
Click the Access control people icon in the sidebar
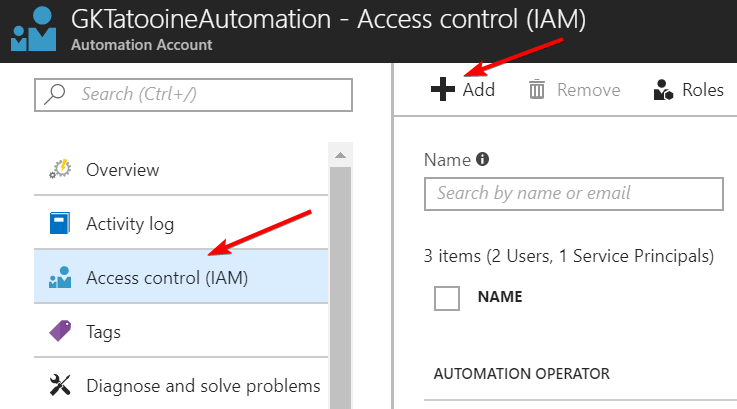(x=60, y=277)
